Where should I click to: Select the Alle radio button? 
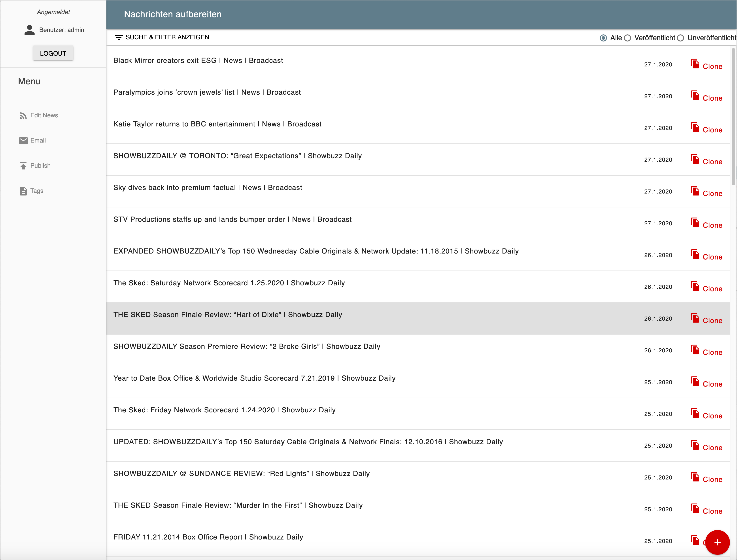pos(603,38)
